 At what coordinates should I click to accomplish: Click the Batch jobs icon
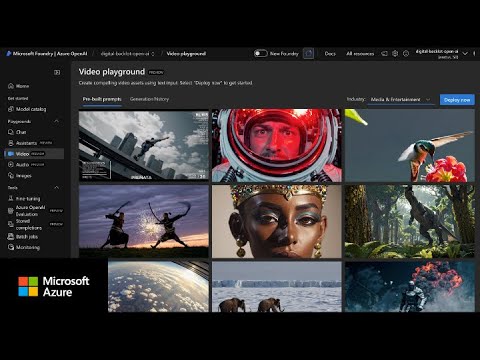(11, 236)
